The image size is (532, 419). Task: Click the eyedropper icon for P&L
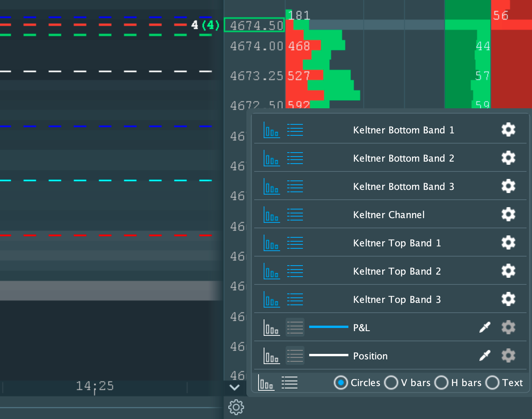click(x=485, y=328)
